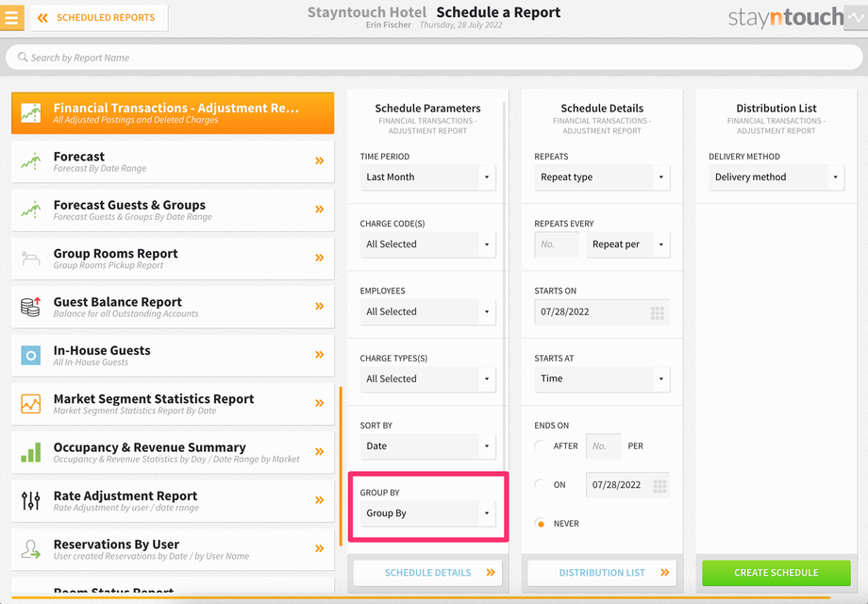Select the Ends On After radio button

point(541,445)
